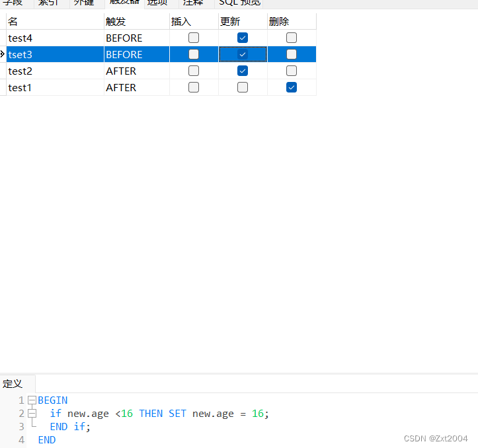Image resolution: width=478 pixels, height=448 pixels.
Task: Click the 更新 column header
Action: click(243, 21)
